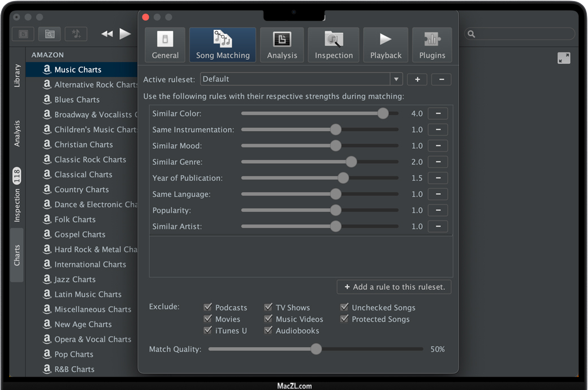Click plus button to add ruleset
The width and height of the screenshot is (588, 390).
417,79
